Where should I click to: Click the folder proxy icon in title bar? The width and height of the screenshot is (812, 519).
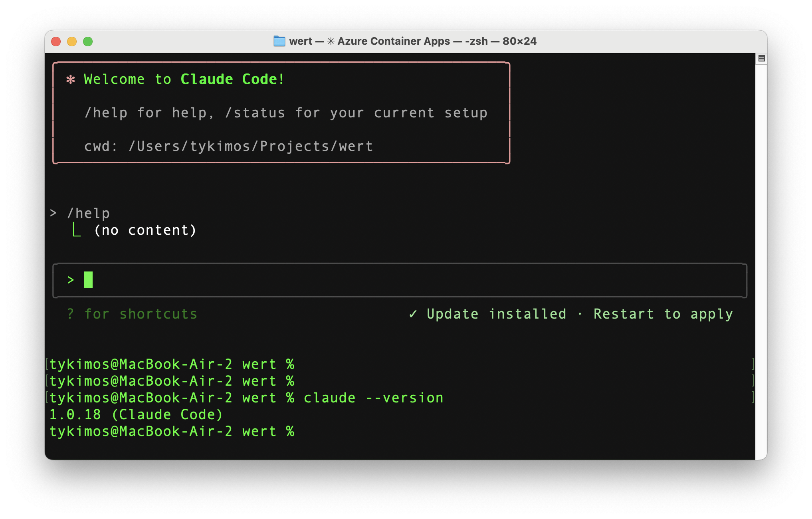tap(279, 41)
